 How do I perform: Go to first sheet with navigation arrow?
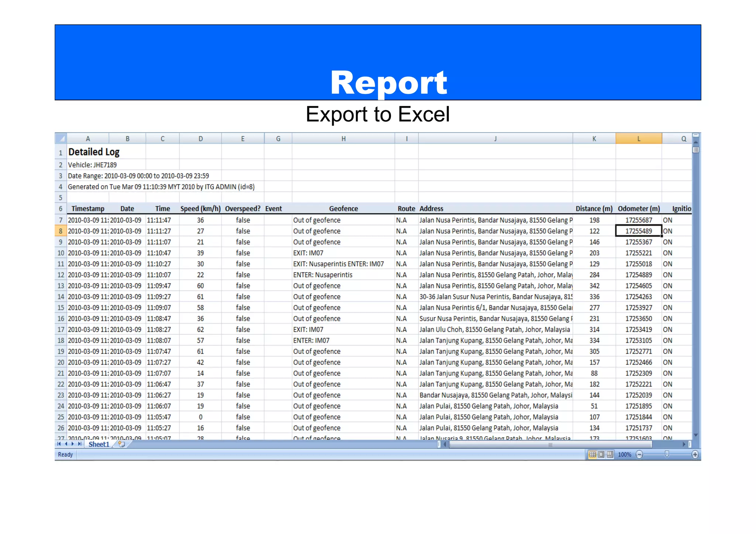click(59, 444)
